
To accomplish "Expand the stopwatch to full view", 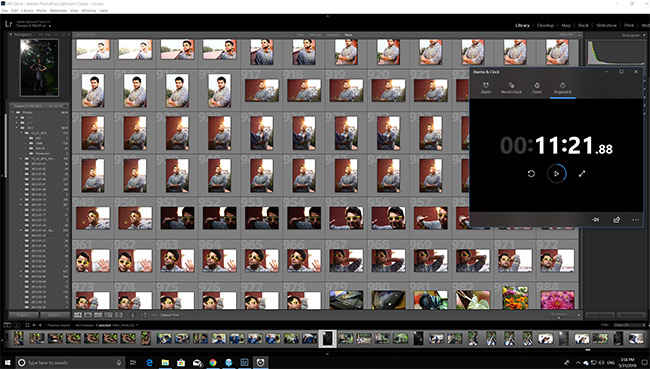I will click(582, 174).
